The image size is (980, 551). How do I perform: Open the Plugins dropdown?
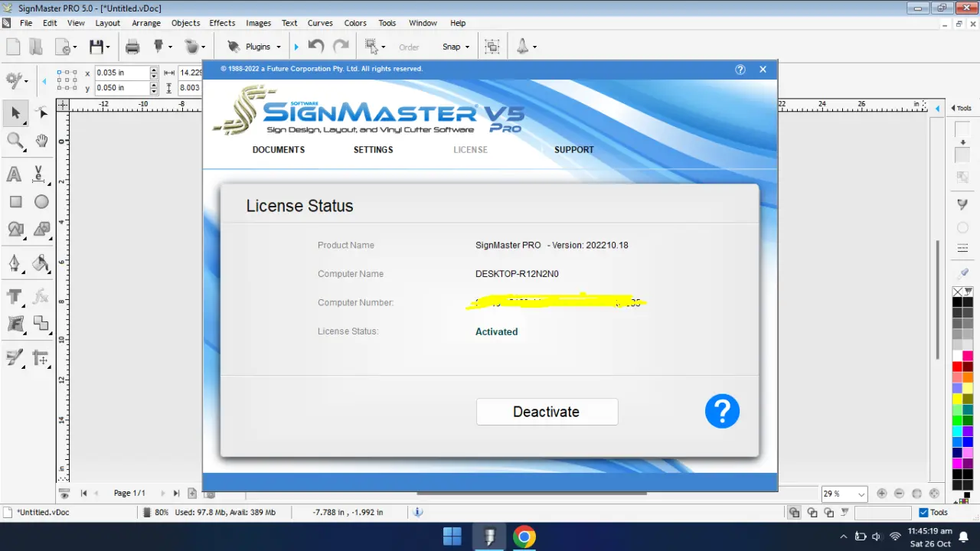254,47
